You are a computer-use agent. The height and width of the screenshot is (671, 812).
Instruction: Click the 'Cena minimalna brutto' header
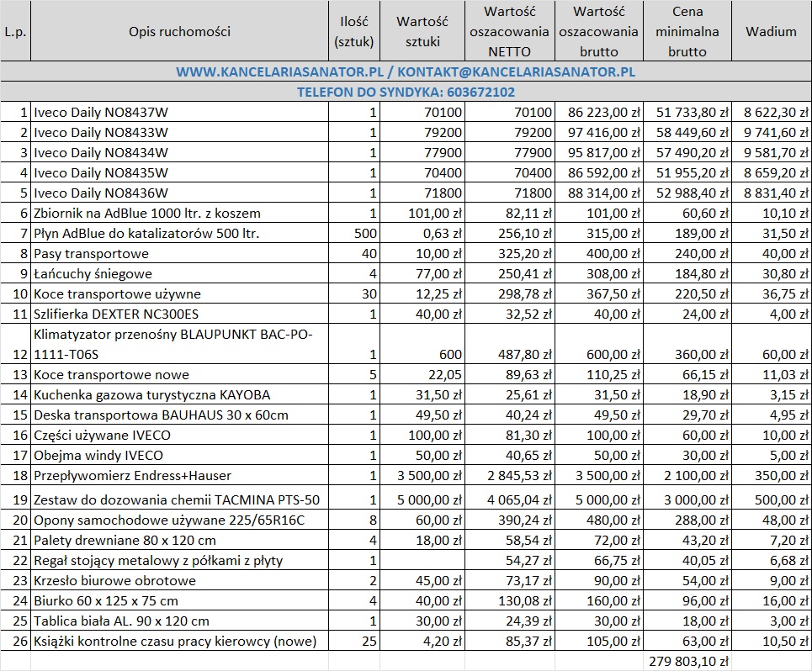coord(687,32)
